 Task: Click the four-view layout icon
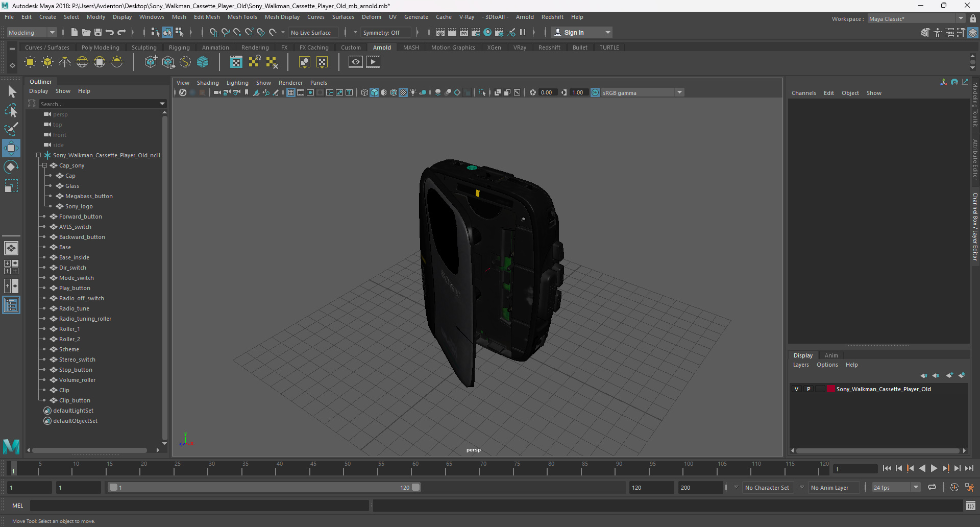11,267
